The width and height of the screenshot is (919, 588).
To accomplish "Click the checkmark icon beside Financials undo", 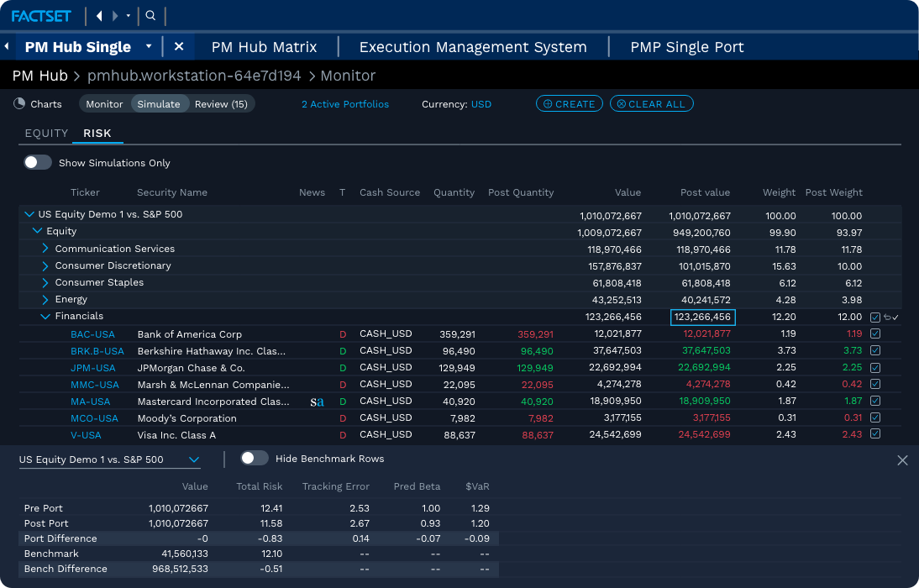I will click(895, 317).
